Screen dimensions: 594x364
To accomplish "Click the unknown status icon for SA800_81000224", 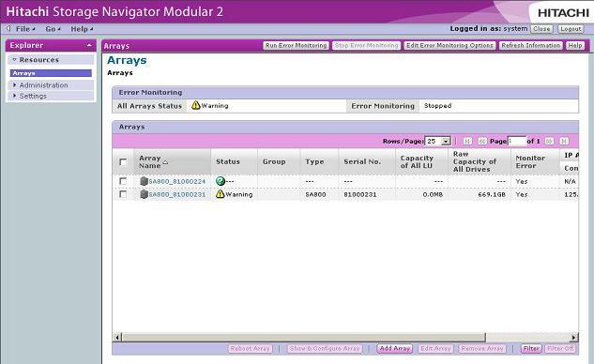I will tap(221, 181).
